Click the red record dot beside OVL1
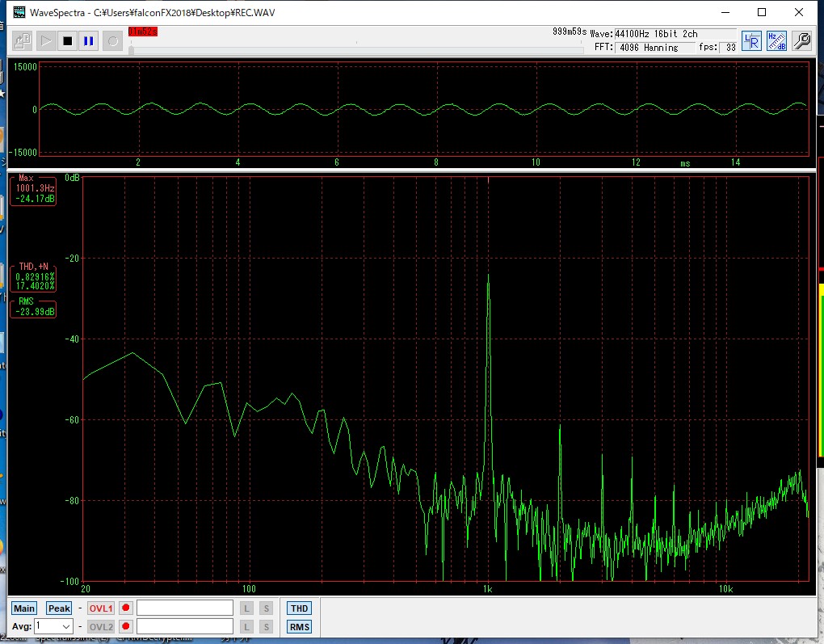 point(126,608)
